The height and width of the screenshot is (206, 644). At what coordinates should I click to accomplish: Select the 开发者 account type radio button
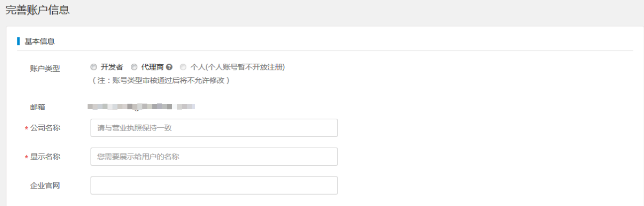pos(94,67)
